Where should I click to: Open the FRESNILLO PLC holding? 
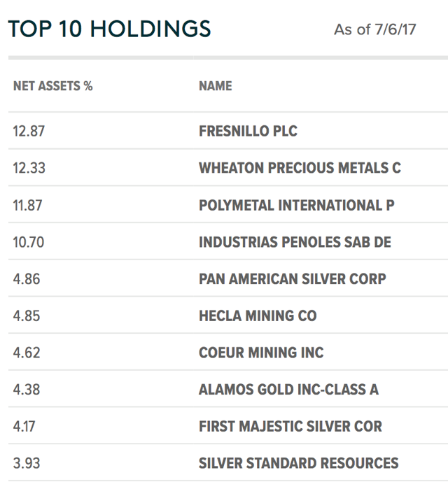[x=248, y=131]
